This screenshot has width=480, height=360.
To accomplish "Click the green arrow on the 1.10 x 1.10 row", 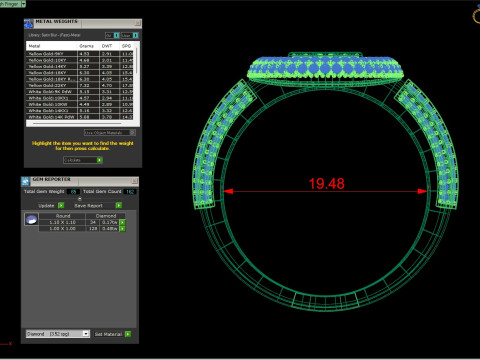I will pyautogui.click(x=122, y=222).
